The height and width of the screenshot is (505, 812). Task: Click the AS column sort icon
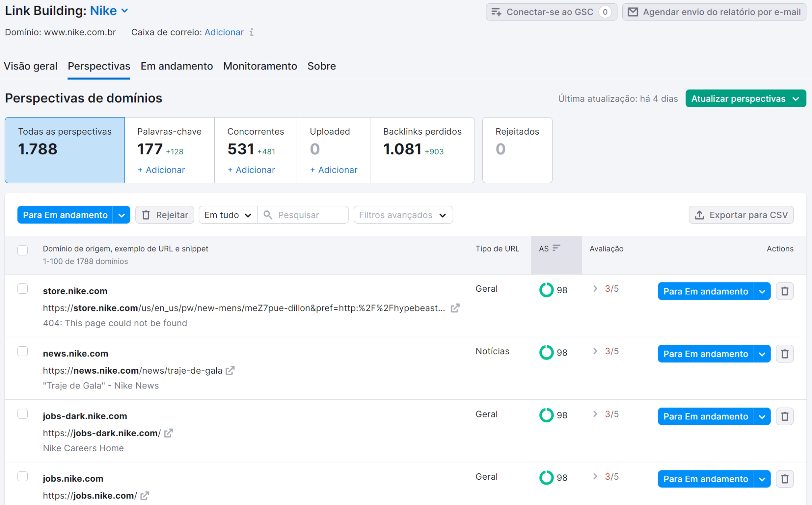(556, 248)
